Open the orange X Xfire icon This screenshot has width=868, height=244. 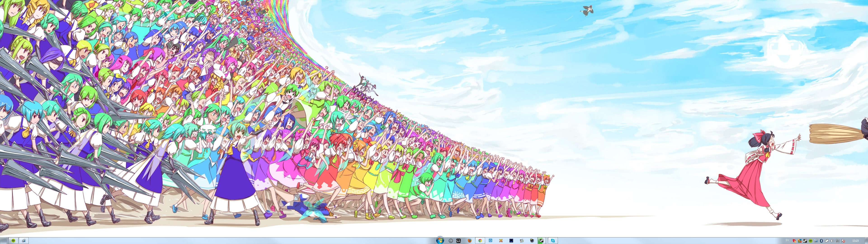(x=501, y=241)
